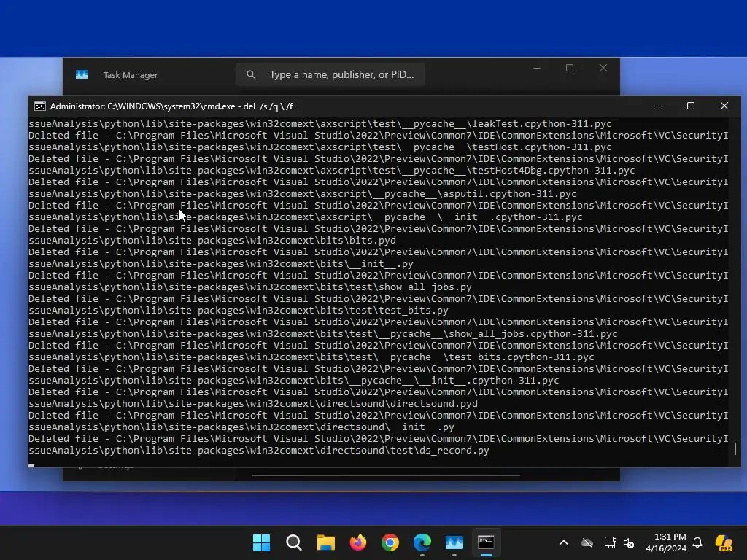Click the line ending with test\ds_record.py
This screenshot has height=560, width=747.
pyautogui.click(x=259, y=451)
